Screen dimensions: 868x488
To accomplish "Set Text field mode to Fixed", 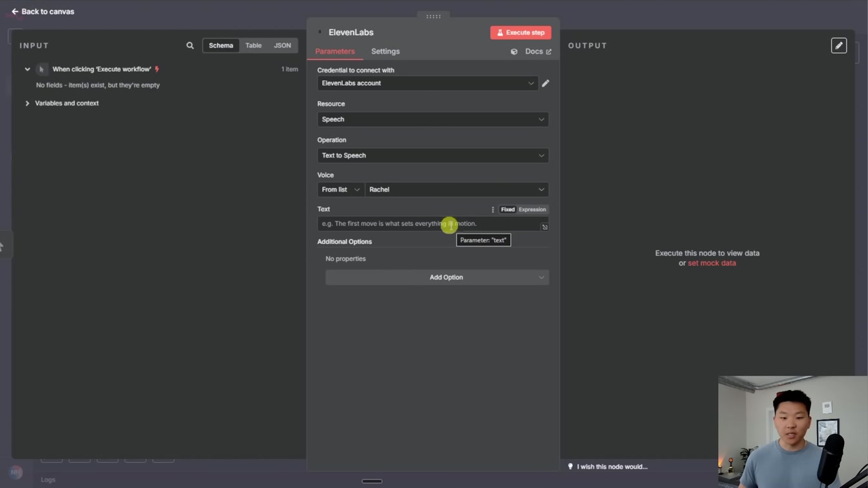I will (x=508, y=210).
